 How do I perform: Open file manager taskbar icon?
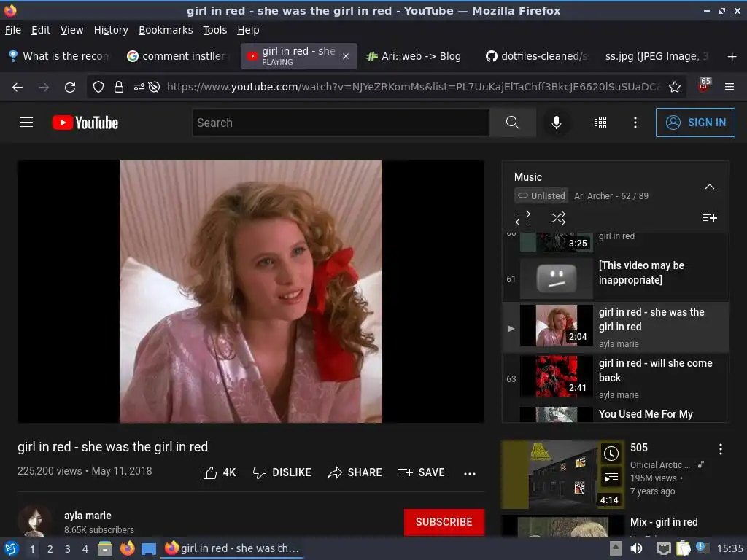tap(105, 548)
